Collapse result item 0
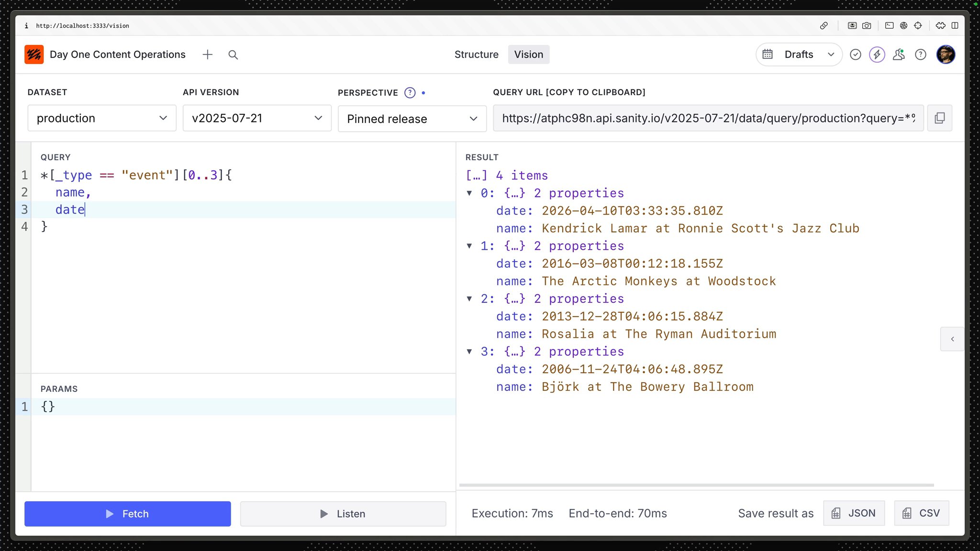The image size is (980, 551). [x=469, y=193]
